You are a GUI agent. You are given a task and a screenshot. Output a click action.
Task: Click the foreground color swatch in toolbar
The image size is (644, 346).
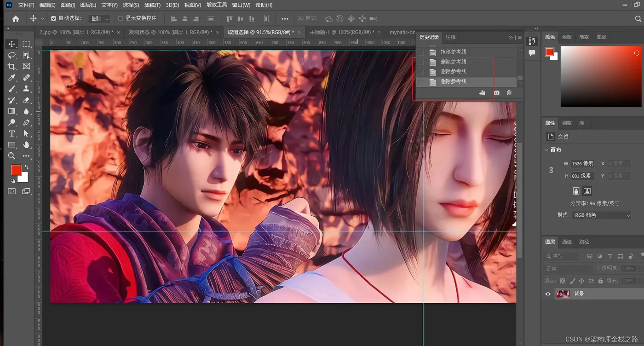pos(16,170)
